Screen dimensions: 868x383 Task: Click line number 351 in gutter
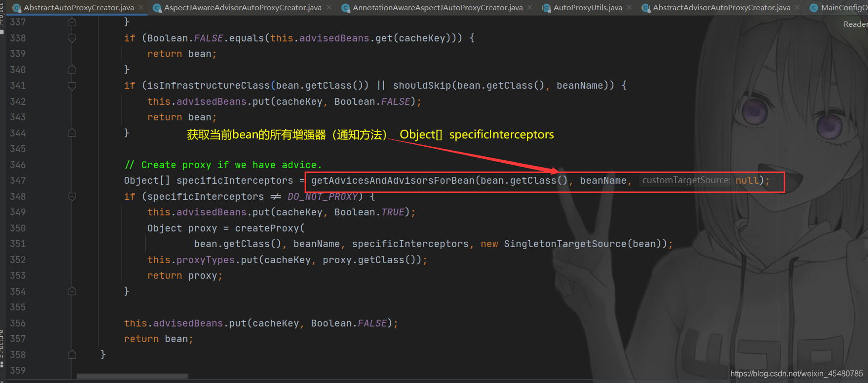click(x=18, y=244)
